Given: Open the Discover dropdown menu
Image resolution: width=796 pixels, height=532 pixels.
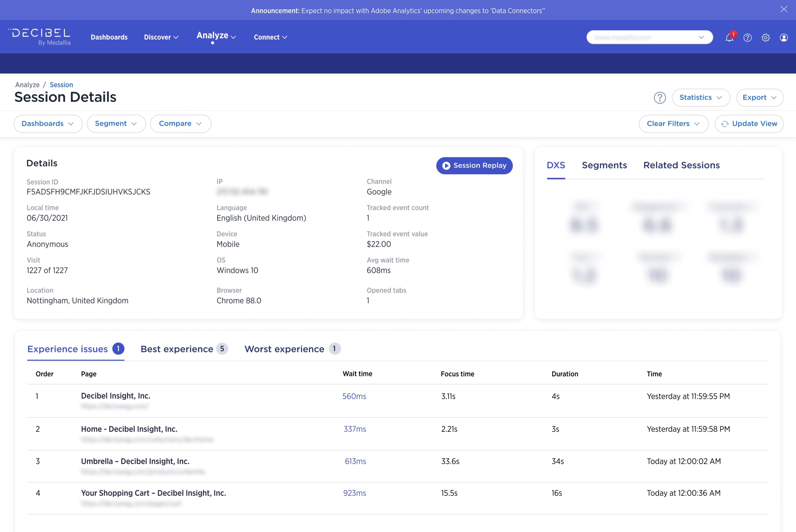Looking at the screenshot, I should [161, 37].
